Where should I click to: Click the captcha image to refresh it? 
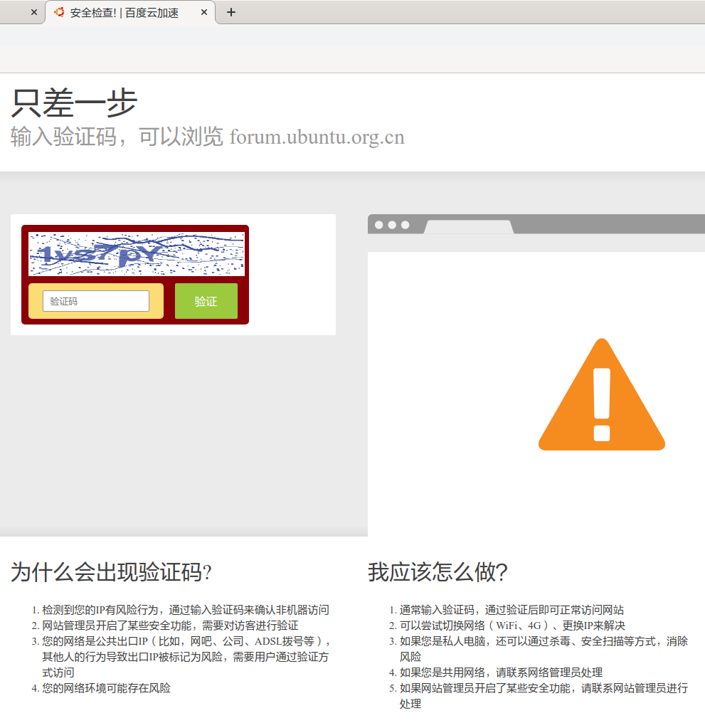[x=137, y=254]
